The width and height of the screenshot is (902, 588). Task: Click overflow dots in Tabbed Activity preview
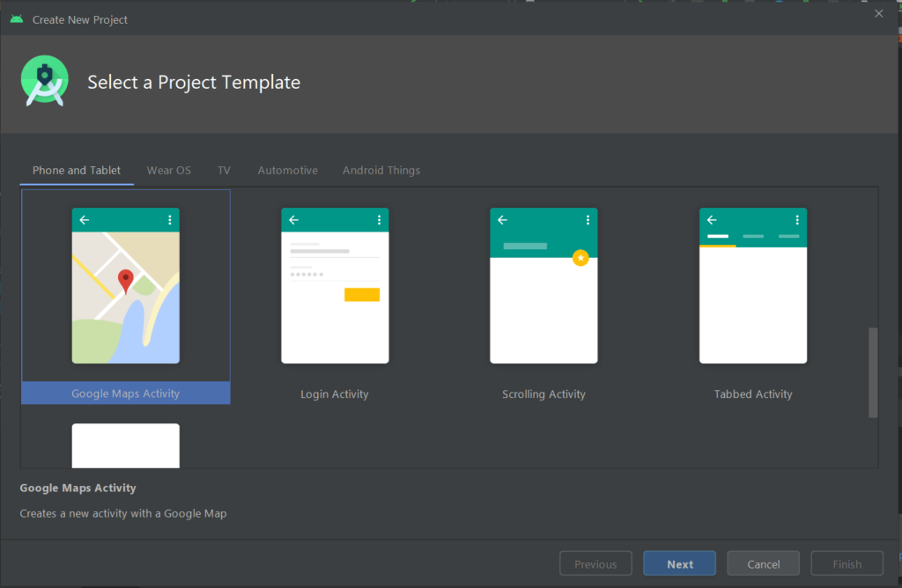click(x=797, y=220)
